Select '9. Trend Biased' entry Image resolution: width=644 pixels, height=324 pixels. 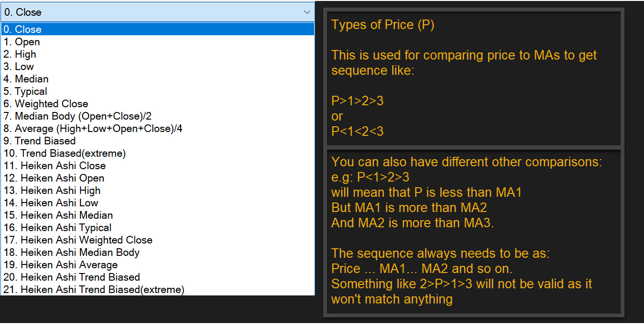tap(40, 141)
